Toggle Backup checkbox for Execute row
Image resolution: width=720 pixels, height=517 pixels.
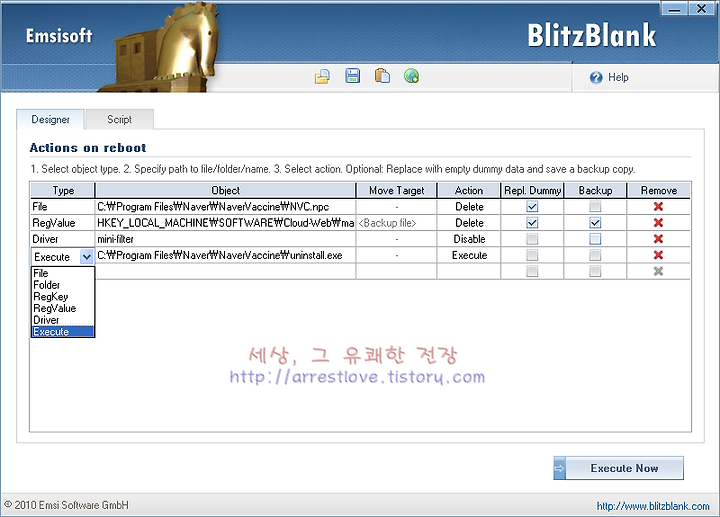(x=595, y=255)
